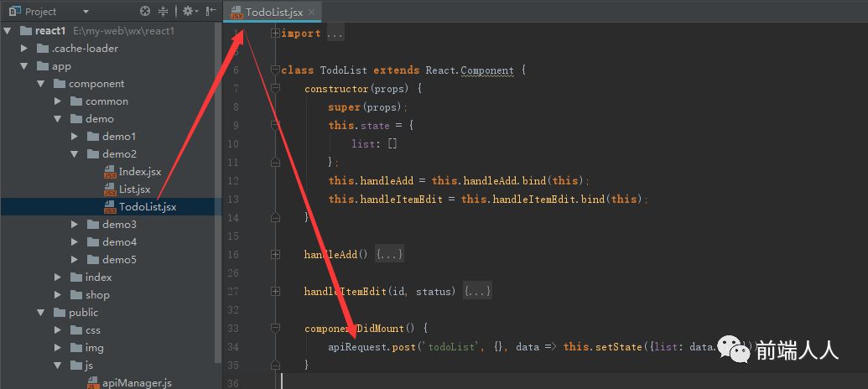
Task: Expand the .cache-loader folder
Action: click(23, 49)
